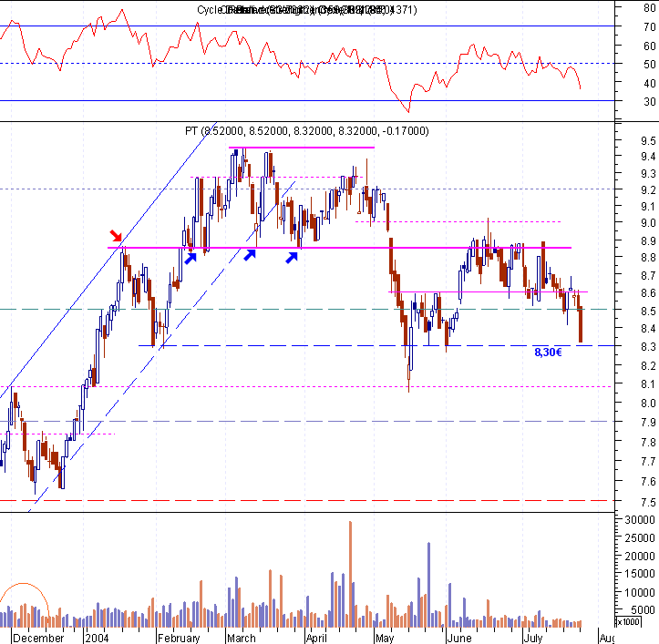
Task: Click the 15000 volume axis value
Action: [640, 574]
